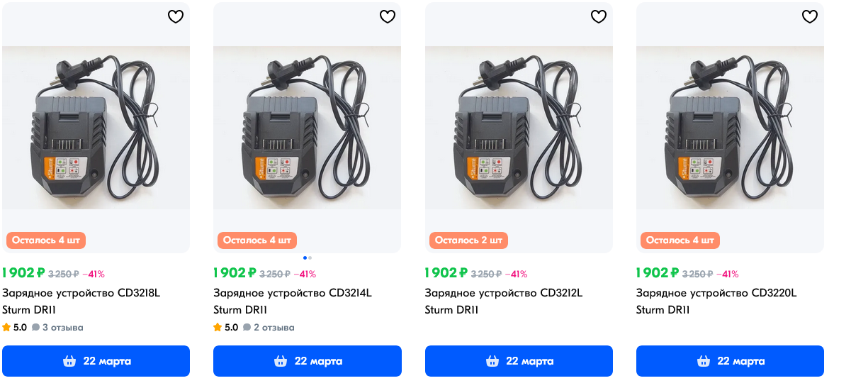Open the CD3212L charger product photo
The height and width of the screenshot is (388, 868).
pos(519,128)
